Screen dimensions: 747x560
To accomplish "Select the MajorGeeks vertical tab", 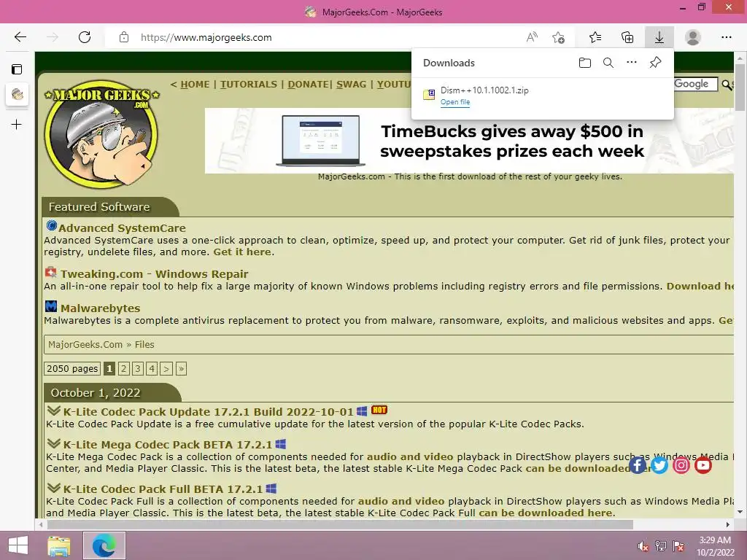I will pos(18,94).
